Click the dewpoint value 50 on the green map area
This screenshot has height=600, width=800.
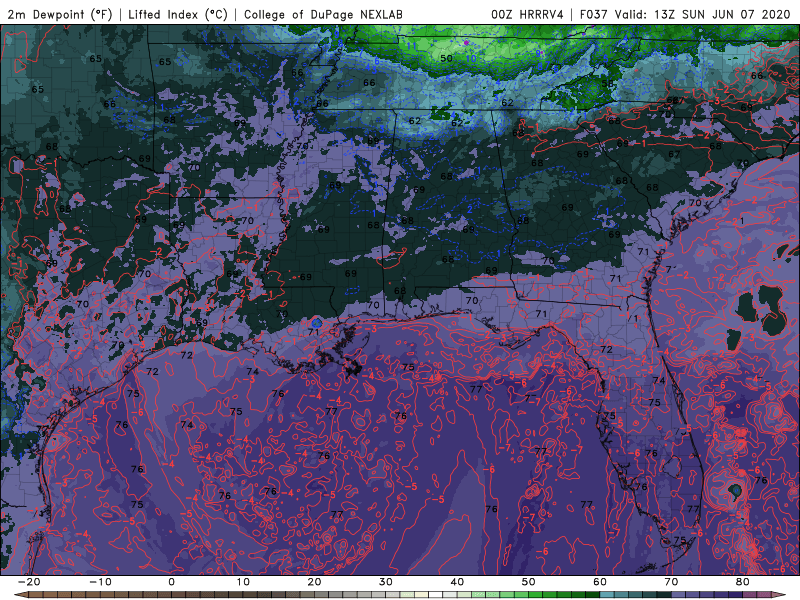pyautogui.click(x=446, y=59)
